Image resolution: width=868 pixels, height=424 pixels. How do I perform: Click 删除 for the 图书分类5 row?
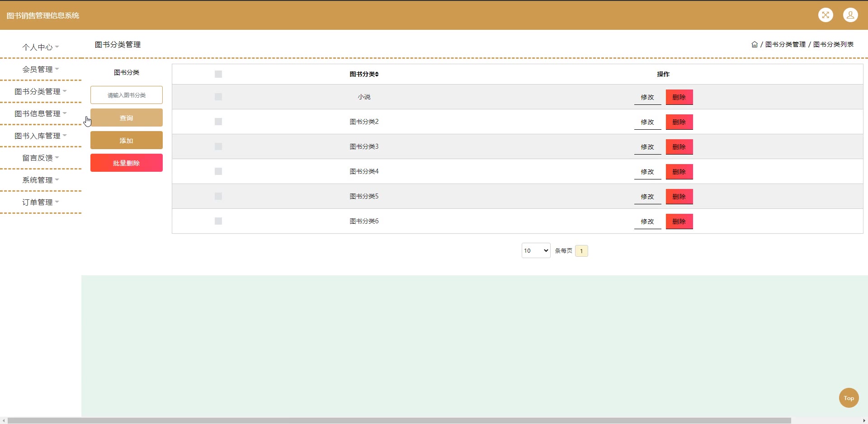(x=679, y=197)
